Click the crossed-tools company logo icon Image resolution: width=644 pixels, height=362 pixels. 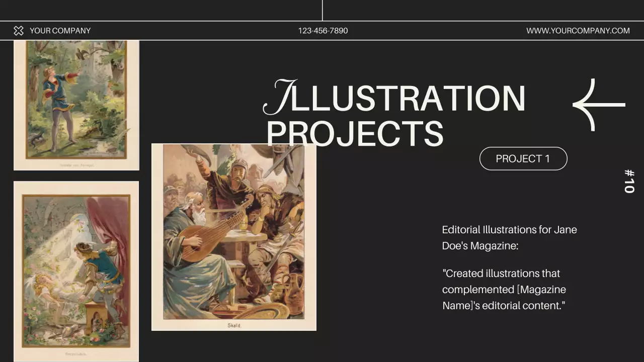(x=19, y=31)
